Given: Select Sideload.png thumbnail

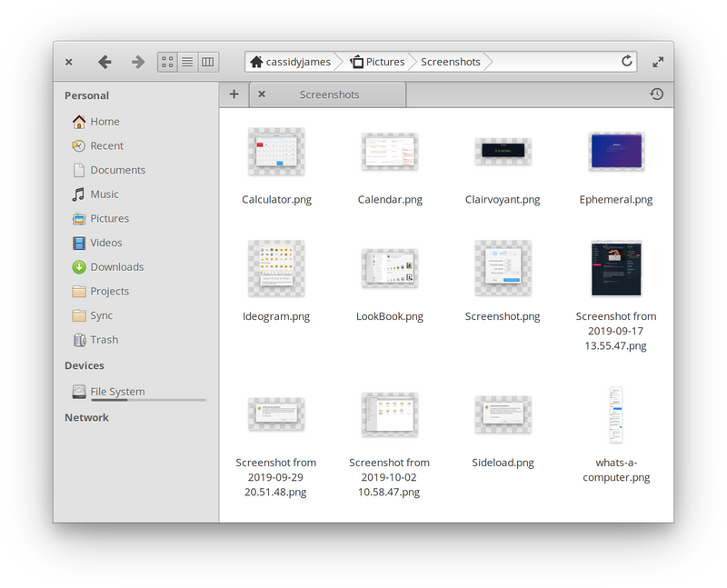Looking at the screenshot, I should point(503,414).
